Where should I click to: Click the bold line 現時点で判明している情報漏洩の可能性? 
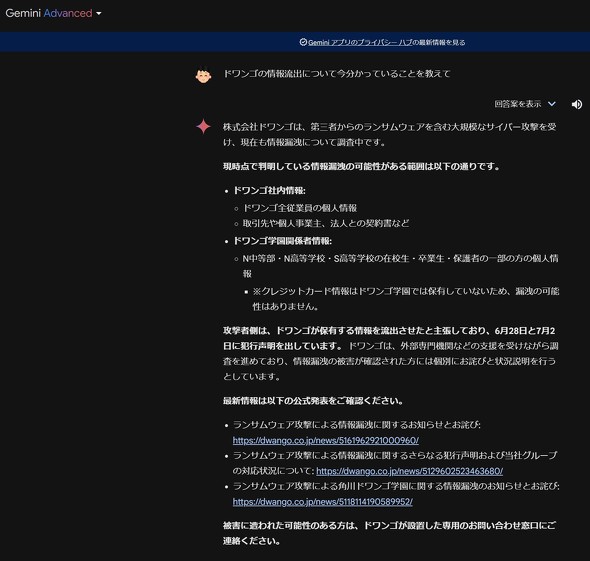click(361, 166)
